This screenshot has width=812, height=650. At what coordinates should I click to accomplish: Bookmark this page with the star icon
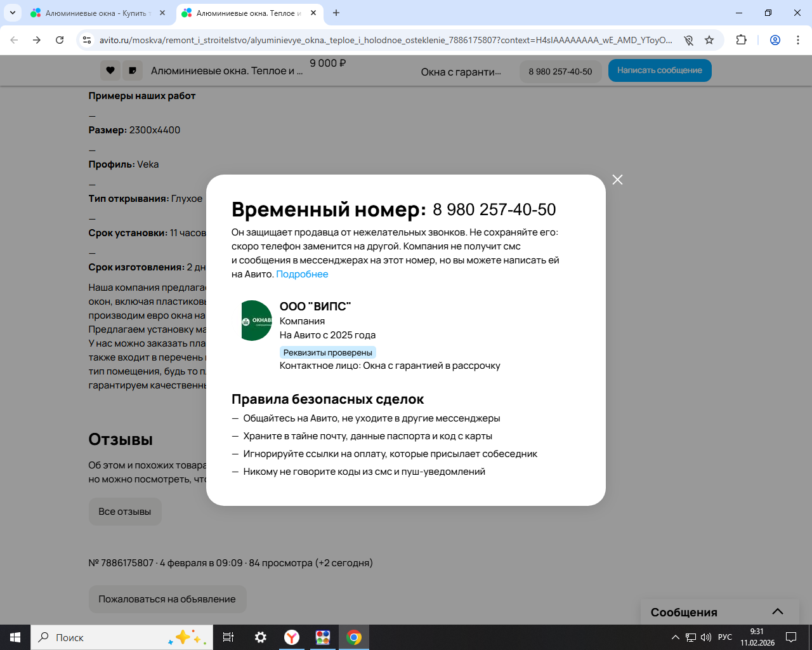[x=709, y=40]
